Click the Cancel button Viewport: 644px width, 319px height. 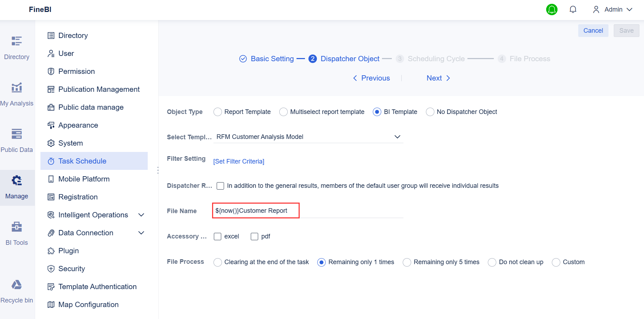pos(593,30)
